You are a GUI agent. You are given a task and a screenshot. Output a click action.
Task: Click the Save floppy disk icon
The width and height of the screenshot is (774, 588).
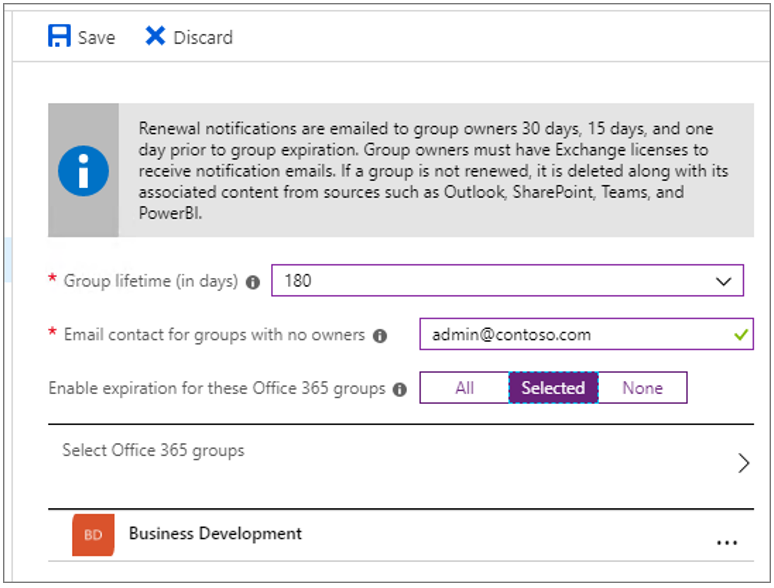point(59,36)
